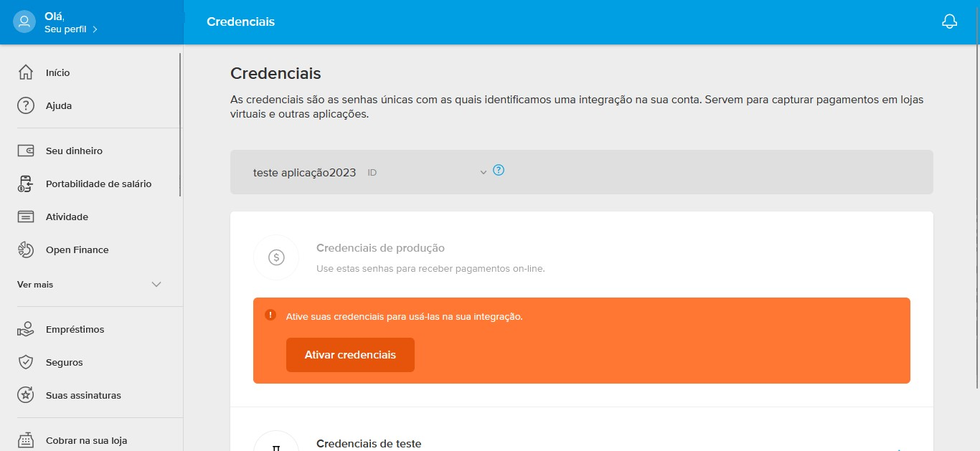The height and width of the screenshot is (451, 980).
Task: Open Atividade menu item
Action: 67,217
